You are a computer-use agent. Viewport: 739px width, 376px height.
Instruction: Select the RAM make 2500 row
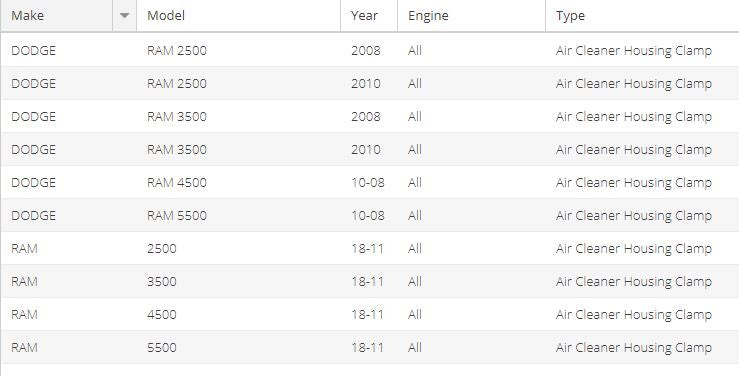[x=370, y=248]
